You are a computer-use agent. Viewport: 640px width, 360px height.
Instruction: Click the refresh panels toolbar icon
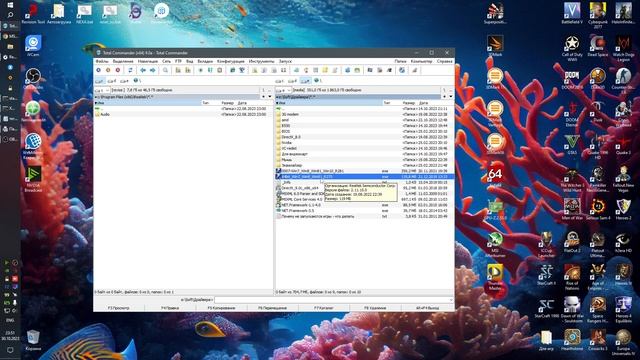(130, 70)
